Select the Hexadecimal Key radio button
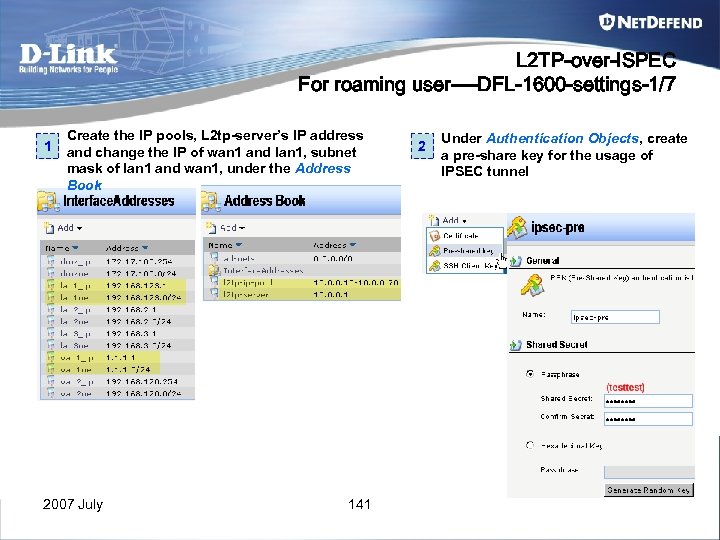720x540 pixels. tap(530, 445)
